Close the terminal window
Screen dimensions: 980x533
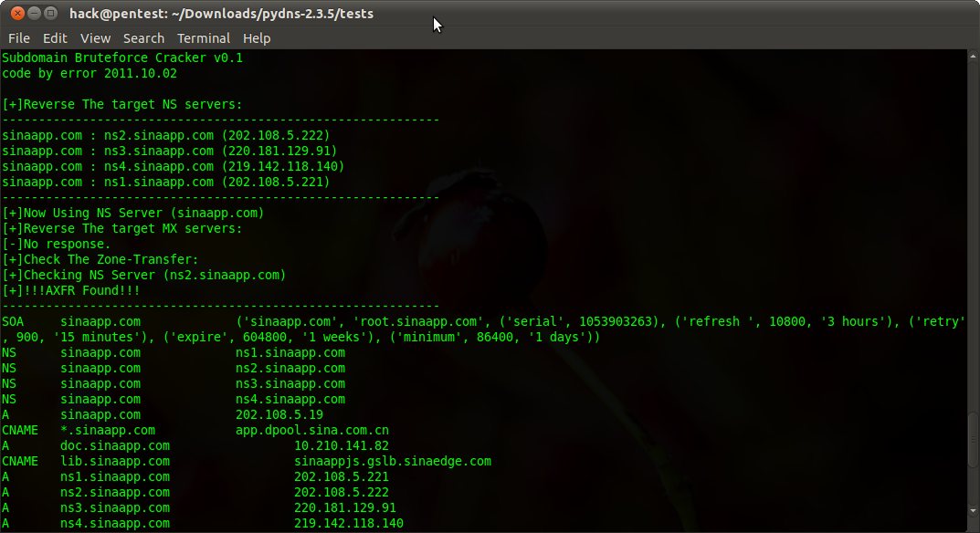click(18, 13)
